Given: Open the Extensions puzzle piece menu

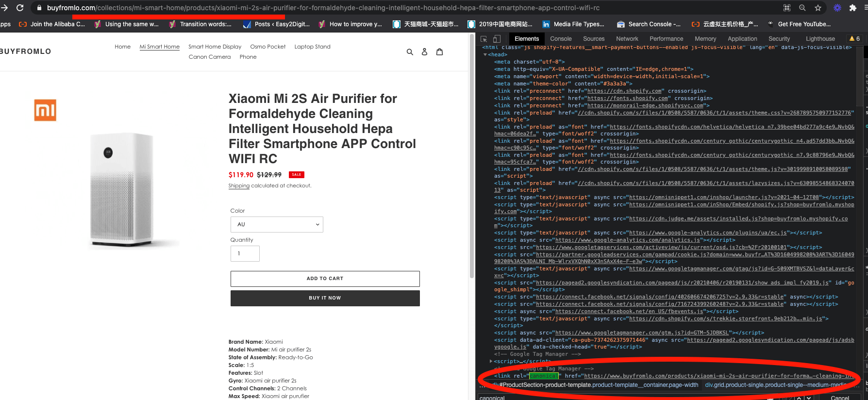Looking at the screenshot, I should [x=853, y=8].
